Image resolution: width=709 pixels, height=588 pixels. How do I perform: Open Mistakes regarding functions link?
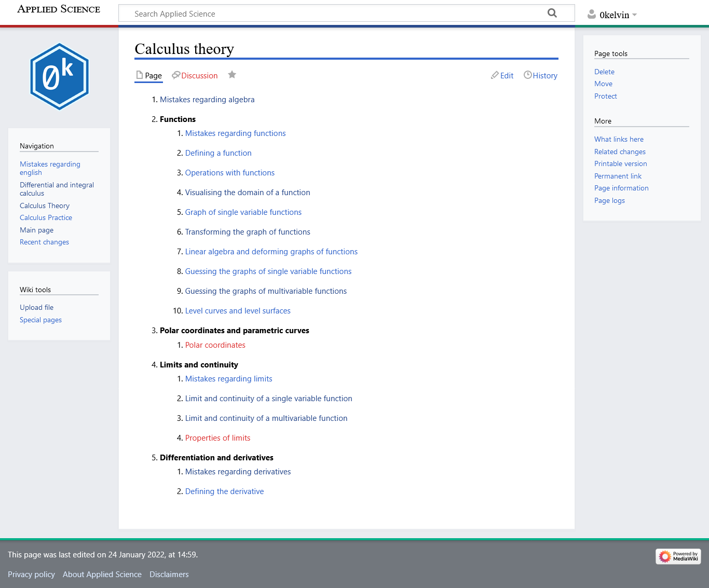pos(235,133)
